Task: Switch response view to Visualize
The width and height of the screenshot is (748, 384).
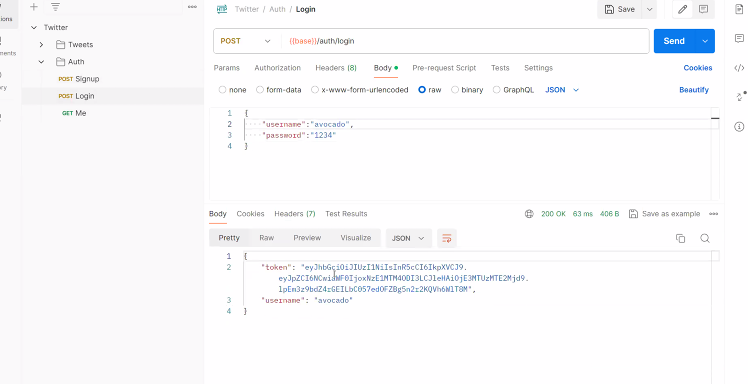Action: pyautogui.click(x=356, y=238)
